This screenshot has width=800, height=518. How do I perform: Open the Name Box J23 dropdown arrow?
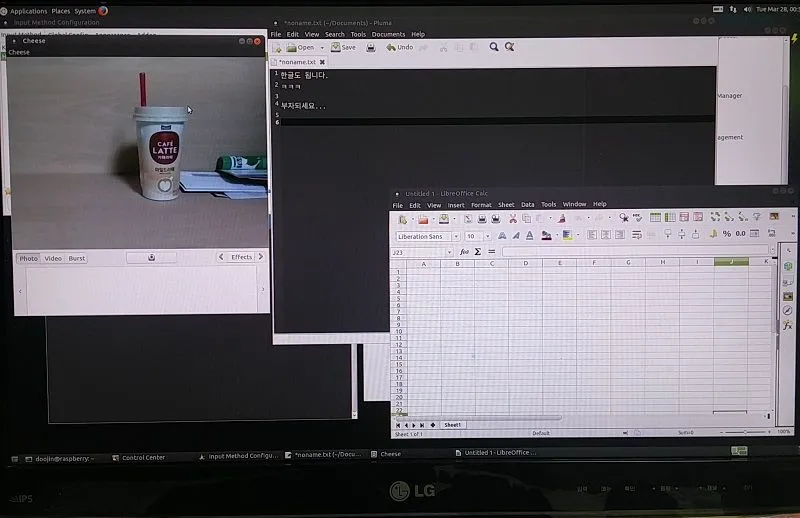449,252
